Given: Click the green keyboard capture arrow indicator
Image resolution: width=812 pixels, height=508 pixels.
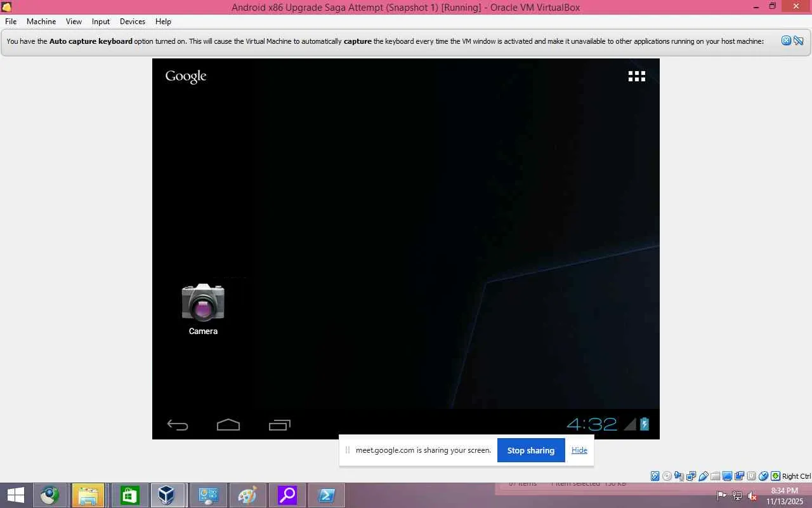Looking at the screenshot, I should pos(775,476).
